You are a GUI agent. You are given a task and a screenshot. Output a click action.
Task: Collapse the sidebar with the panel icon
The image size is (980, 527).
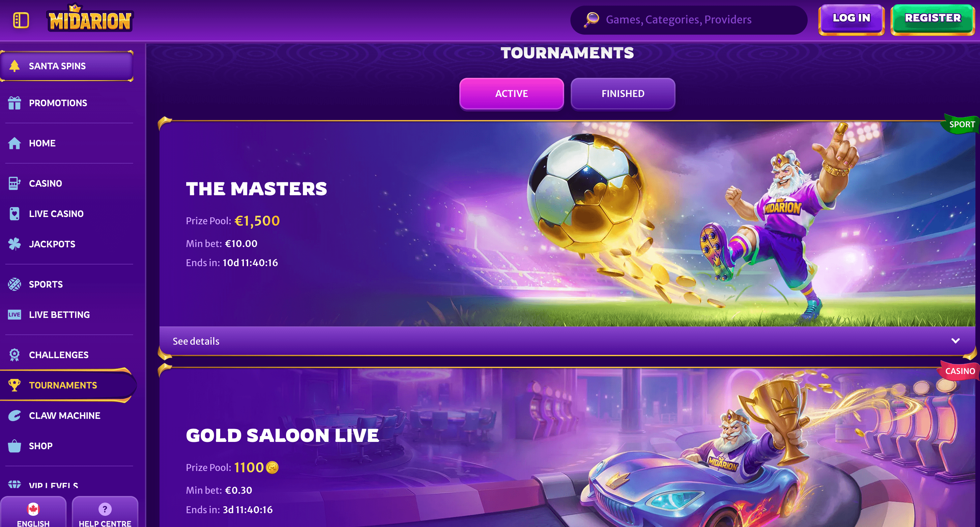point(21,20)
